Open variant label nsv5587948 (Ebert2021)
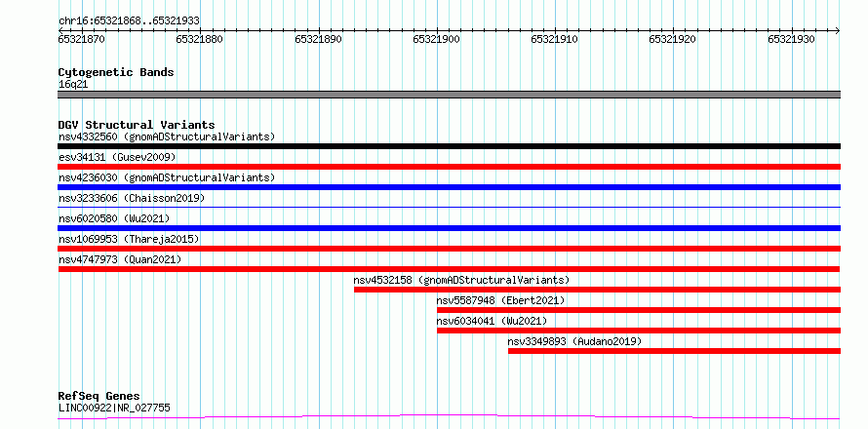 pyautogui.click(x=500, y=300)
